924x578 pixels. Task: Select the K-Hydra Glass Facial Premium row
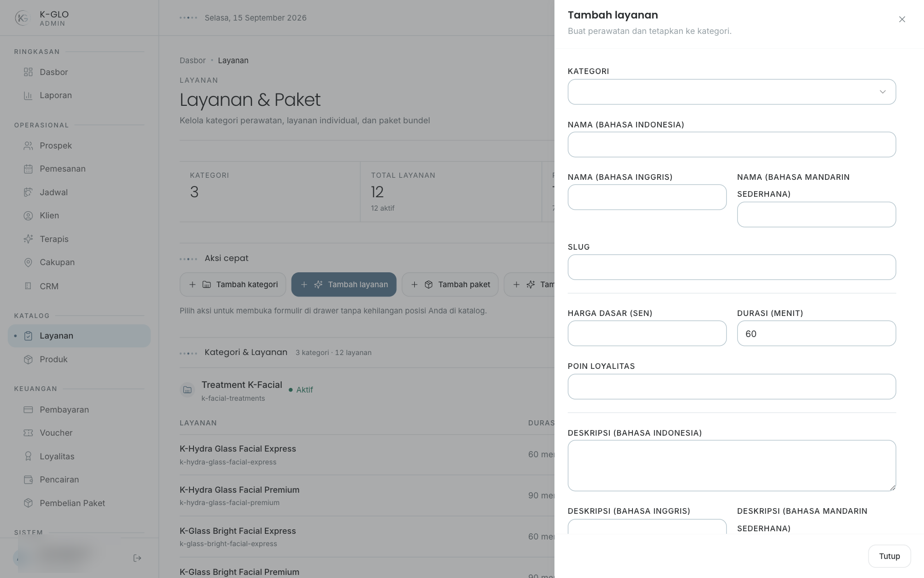pos(367,496)
